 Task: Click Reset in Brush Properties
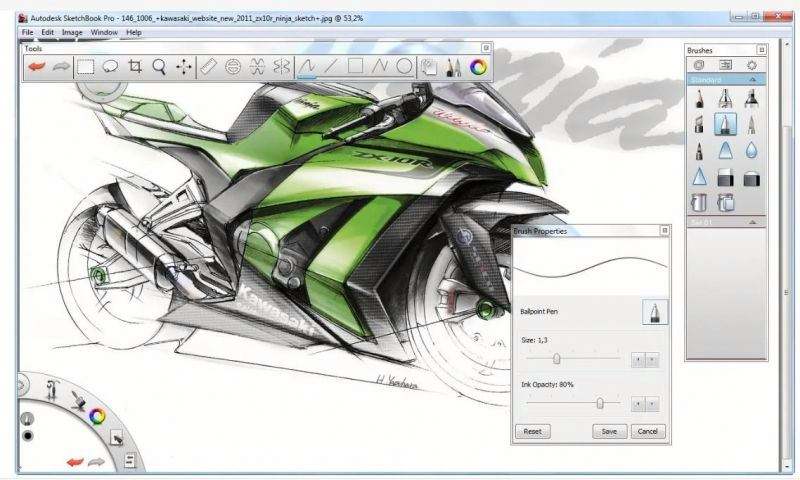[532, 431]
